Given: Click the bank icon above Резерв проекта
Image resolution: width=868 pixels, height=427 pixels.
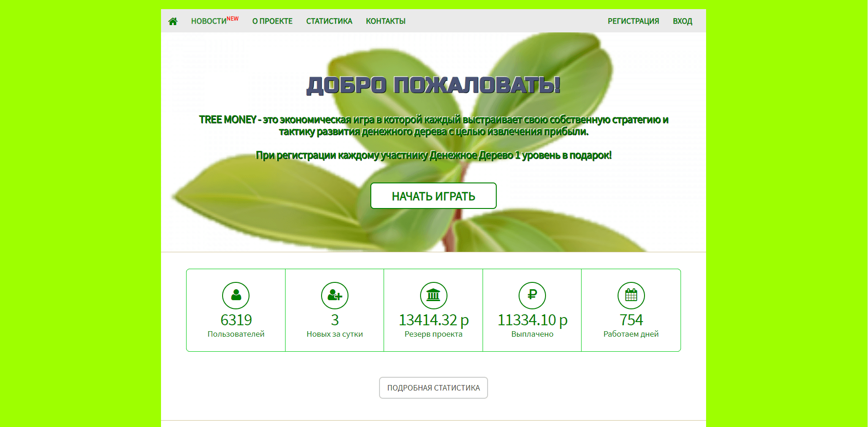Looking at the screenshot, I should point(433,296).
